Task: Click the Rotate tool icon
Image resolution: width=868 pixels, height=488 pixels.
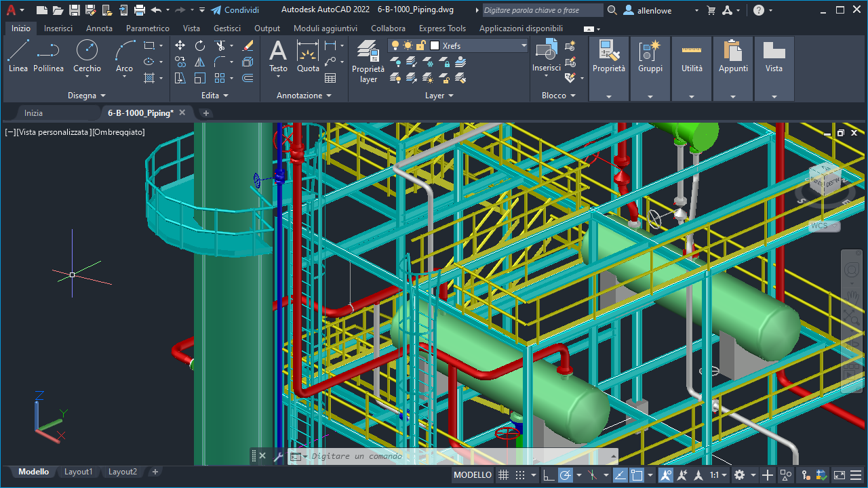Action: pos(200,45)
